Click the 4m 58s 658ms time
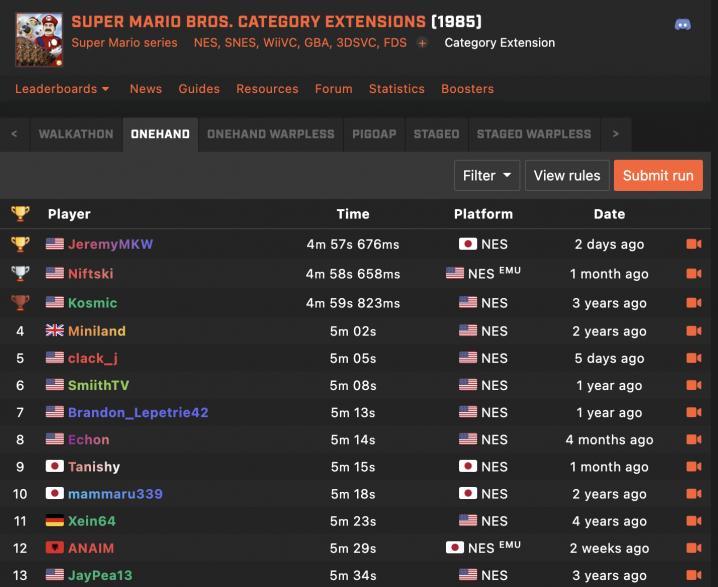Screen dimensions: 718x587 point(353,273)
